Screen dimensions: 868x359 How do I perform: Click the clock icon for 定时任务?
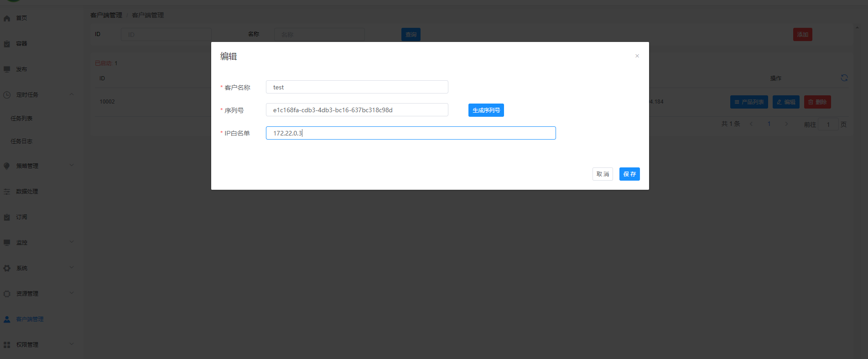[7, 95]
